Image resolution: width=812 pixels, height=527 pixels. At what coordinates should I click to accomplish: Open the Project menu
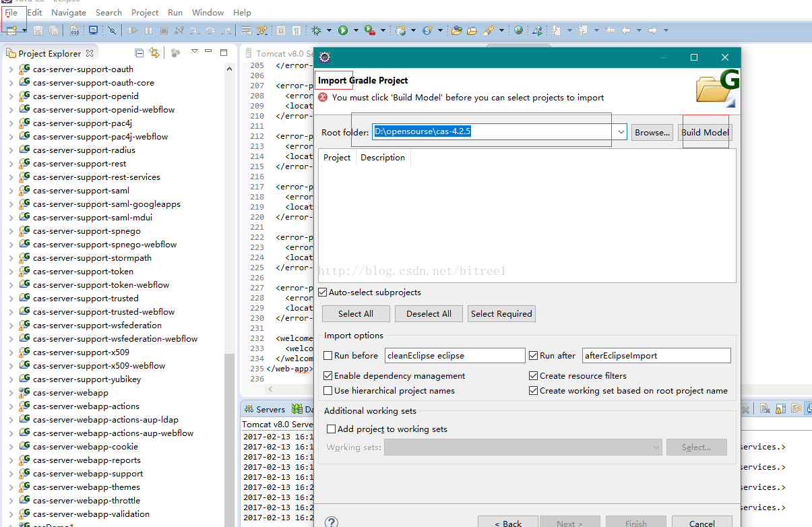[x=145, y=12]
